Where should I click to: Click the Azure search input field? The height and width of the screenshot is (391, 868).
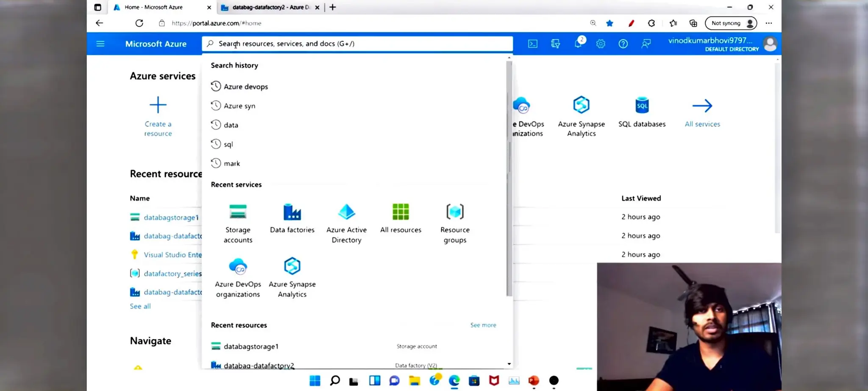(357, 43)
